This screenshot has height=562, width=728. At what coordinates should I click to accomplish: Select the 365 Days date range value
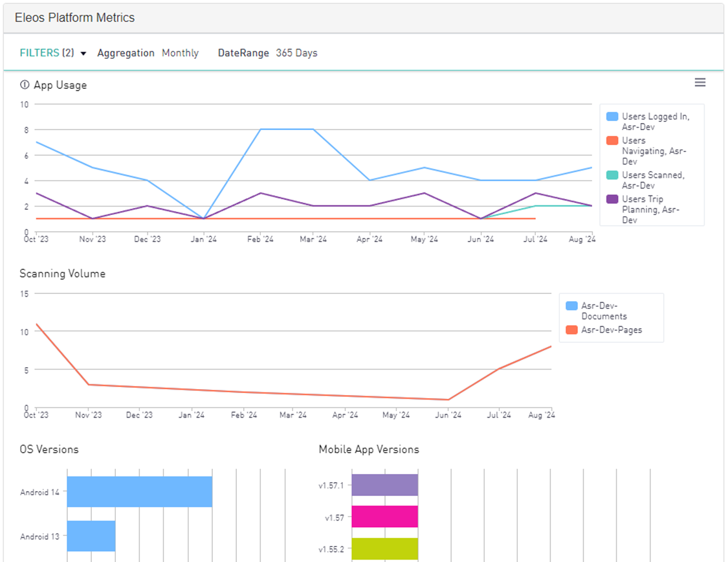pos(296,53)
